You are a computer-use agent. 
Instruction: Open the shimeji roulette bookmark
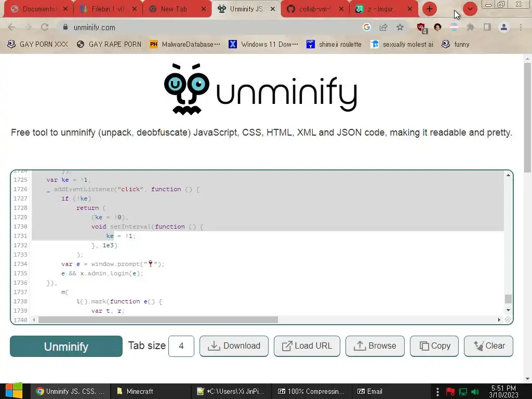click(334, 45)
